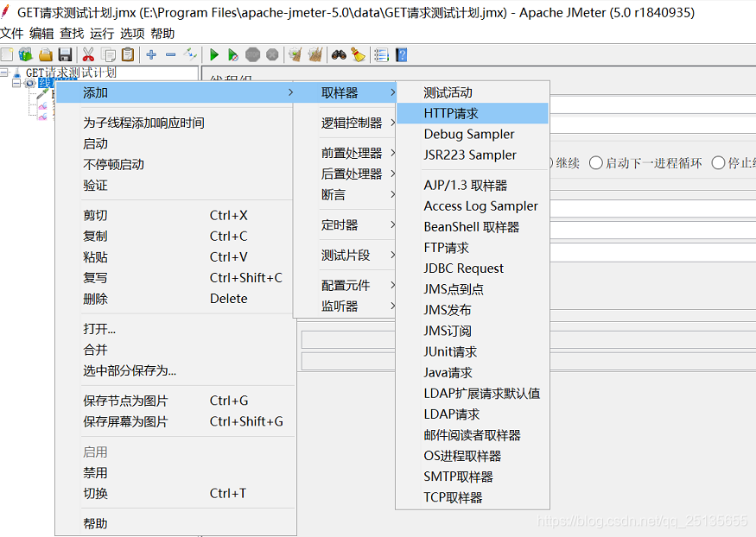Click the Reset Search yellow broom icon
Viewport: 756px width, 537px height.
click(358, 54)
